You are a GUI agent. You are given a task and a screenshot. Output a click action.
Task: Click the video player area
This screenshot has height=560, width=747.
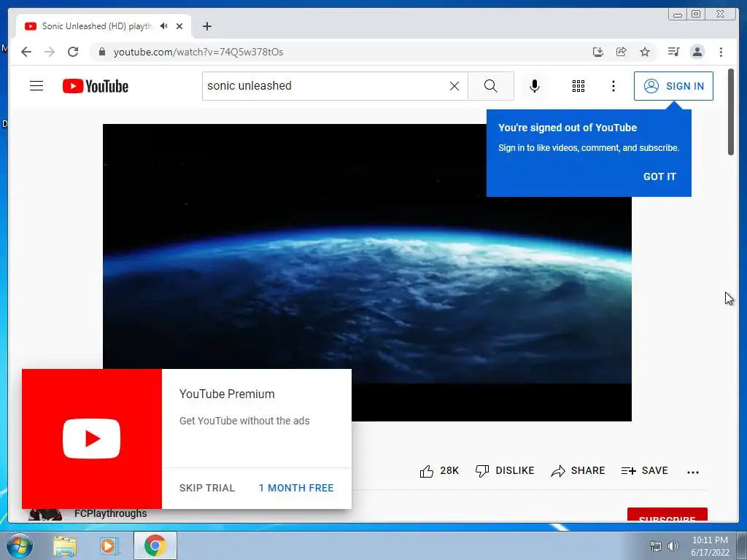(367, 272)
